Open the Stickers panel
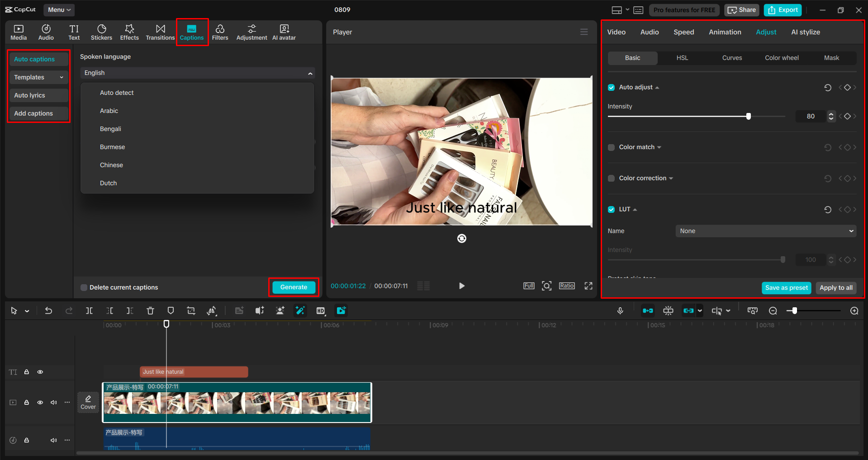This screenshot has width=868, height=460. point(101,32)
